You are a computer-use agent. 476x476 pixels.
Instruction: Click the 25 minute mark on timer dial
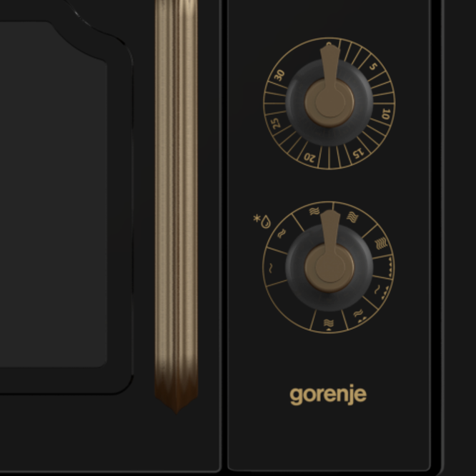point(274,124)
